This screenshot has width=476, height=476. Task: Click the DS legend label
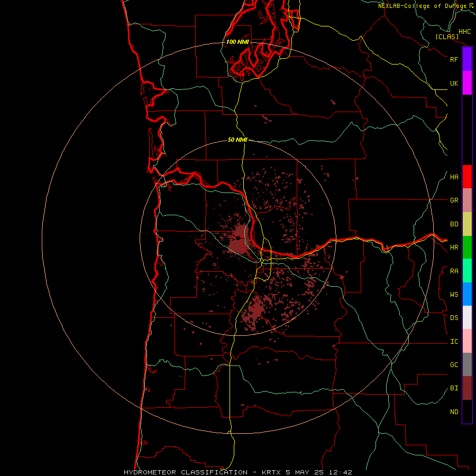454,318
